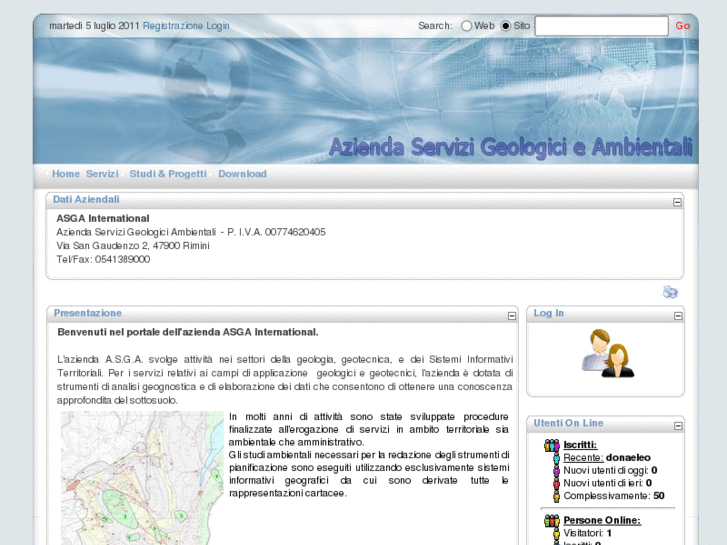Image resolution: width=727 pixels, height=545 pixels.
Task: Open the Home menu item
Action: pyautogui.click(x=66, y=174)
